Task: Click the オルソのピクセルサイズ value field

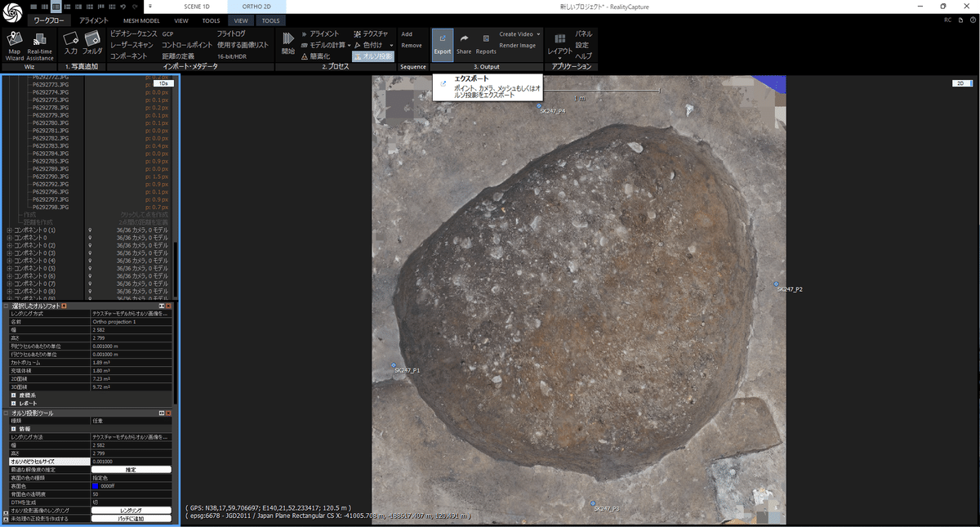Action: pos(131,462)
